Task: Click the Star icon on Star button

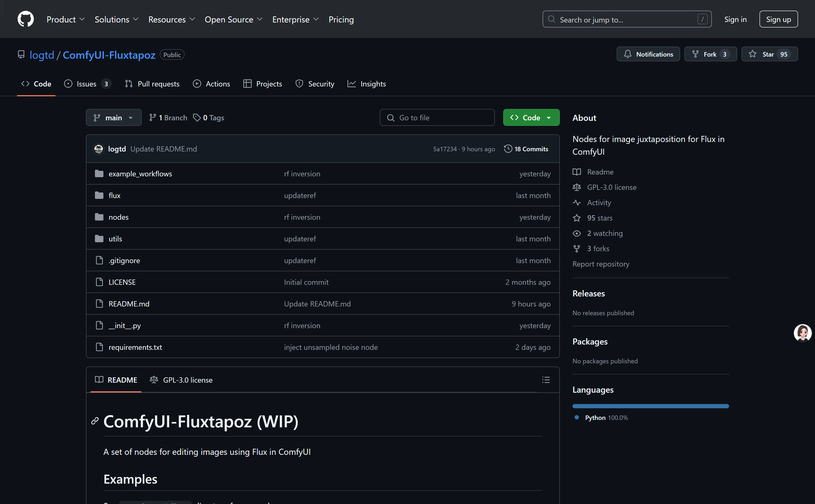Action: pos(753,54)
